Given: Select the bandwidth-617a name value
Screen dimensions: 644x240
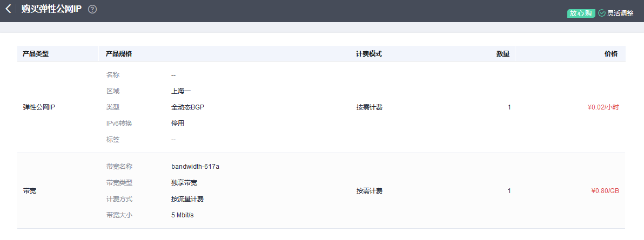Looking at the screenshot, I should point(195,167).
